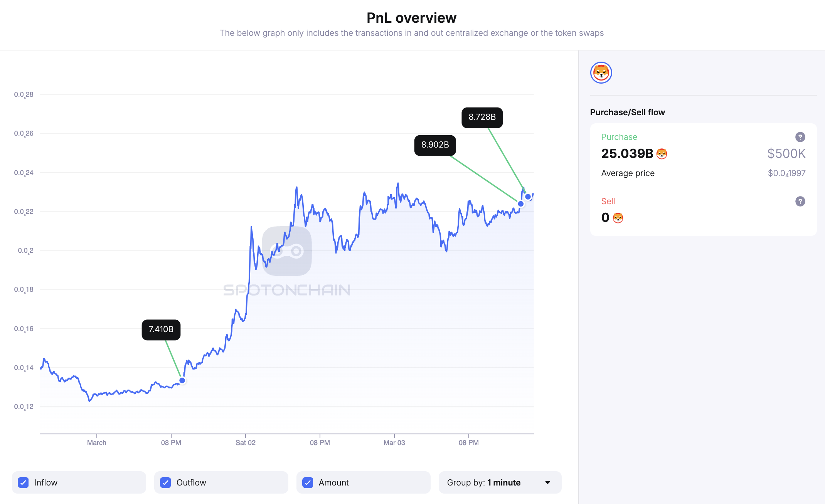Viewport: 825px width, 504px height.
Task: Click the 8.728B tooltip bubble
Action: (482, 118)
